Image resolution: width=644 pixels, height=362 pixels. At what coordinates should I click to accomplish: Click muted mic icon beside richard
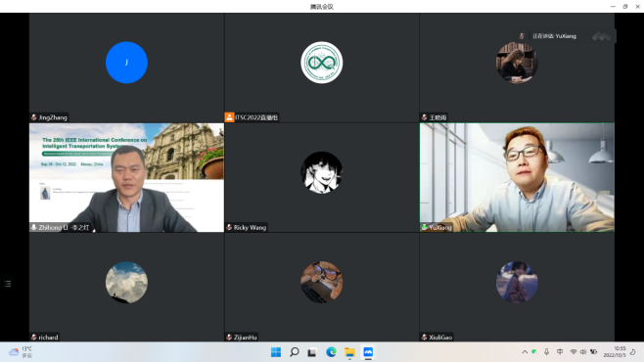(34, 338)
